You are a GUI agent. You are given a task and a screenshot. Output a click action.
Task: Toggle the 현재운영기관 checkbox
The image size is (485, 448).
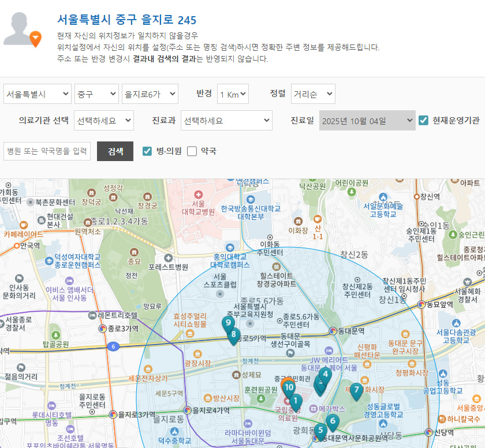[x=423, y=120]
